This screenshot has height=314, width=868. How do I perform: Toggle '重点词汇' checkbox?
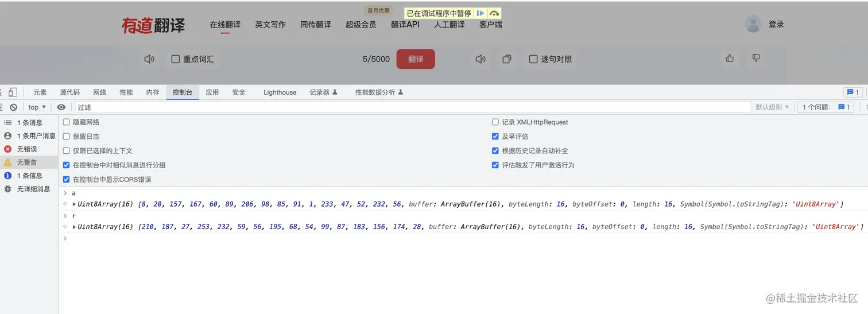(176, 59)
